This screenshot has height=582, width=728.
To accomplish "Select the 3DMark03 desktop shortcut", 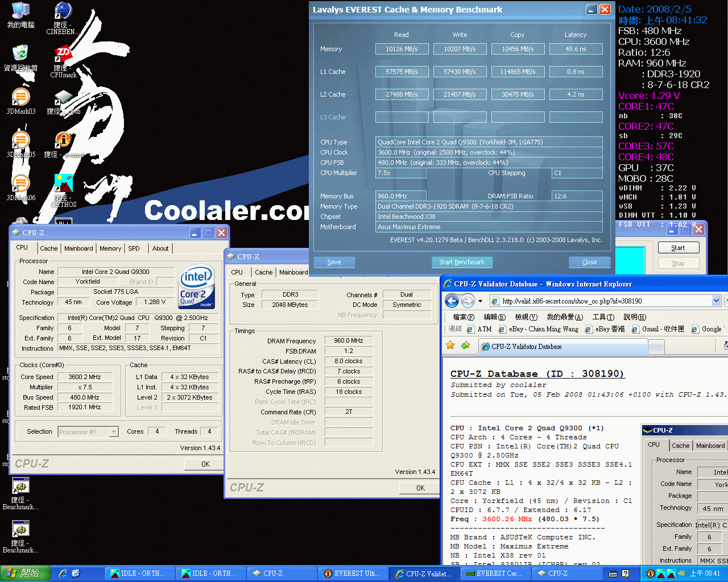I will (x=21, y=101).
